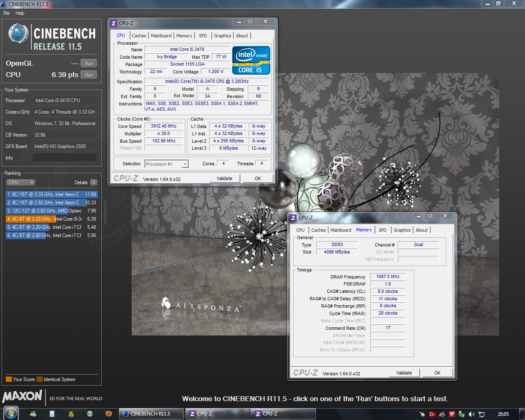Run the OpenGL benchmark
525x420 pixels.
point(89,64)
